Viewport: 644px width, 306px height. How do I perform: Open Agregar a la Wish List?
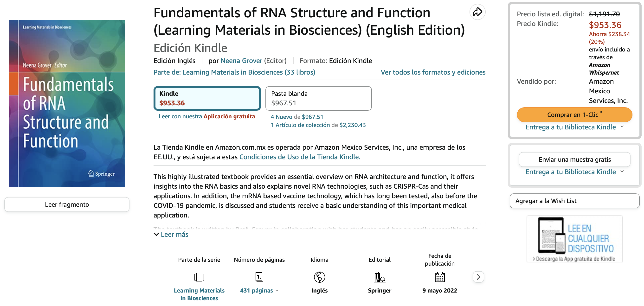[x=574, y=201]
